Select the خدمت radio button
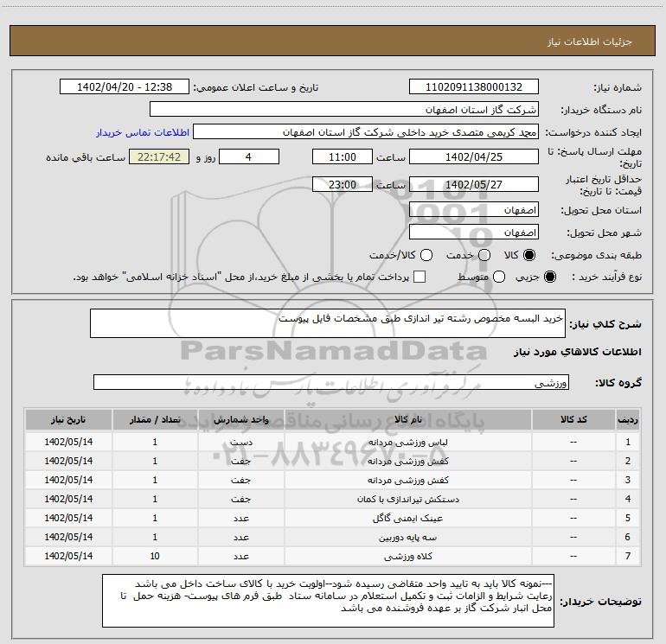Screen dimensions: 666x644 pyautogui.click(x=484, y=255)
